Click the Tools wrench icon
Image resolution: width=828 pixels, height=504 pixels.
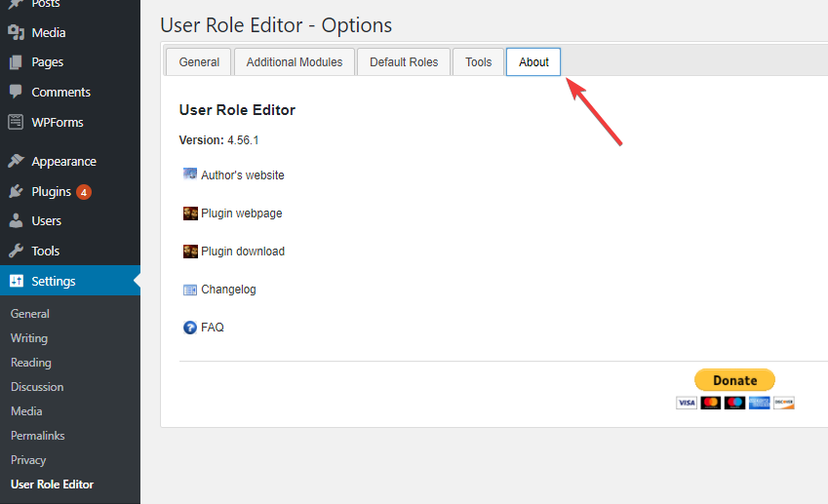pos(16,252)
